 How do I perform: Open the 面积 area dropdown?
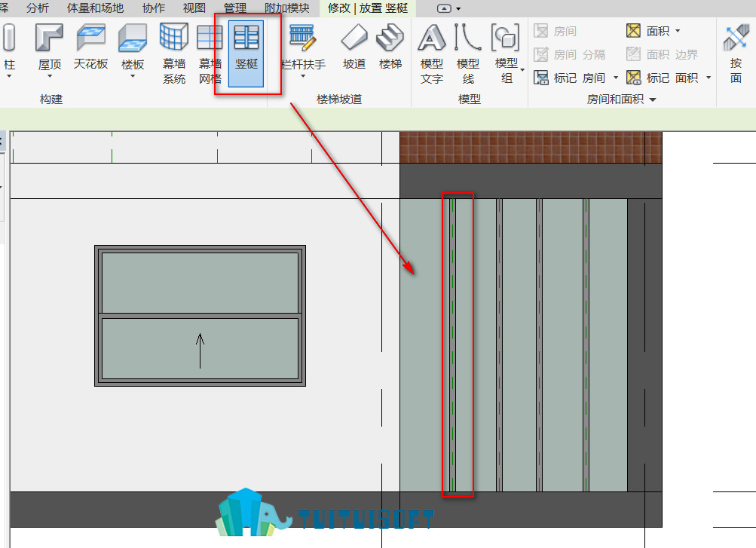point(678,31)
